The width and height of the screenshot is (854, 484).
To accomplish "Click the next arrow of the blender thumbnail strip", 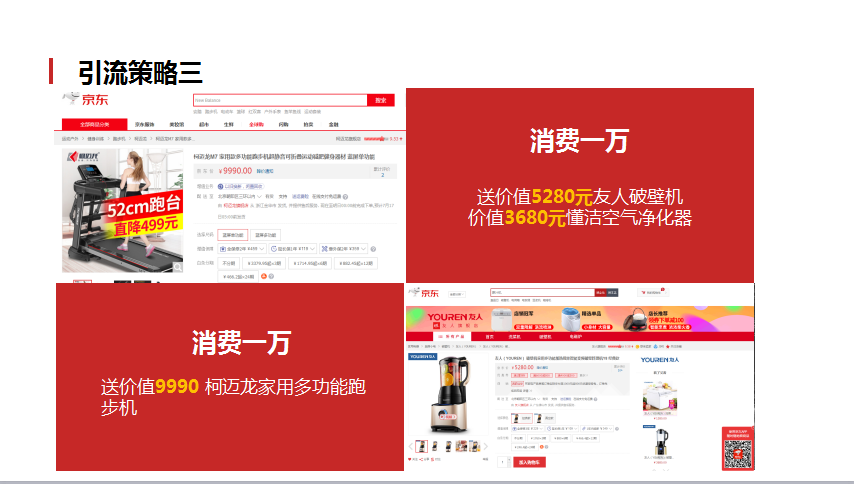I will point(486,446).
